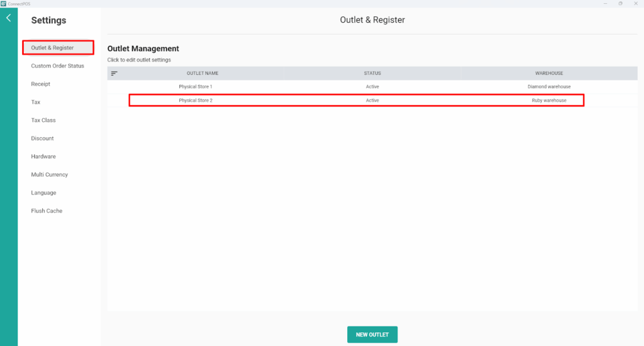Go to the Receipt settings

point(41,84)
